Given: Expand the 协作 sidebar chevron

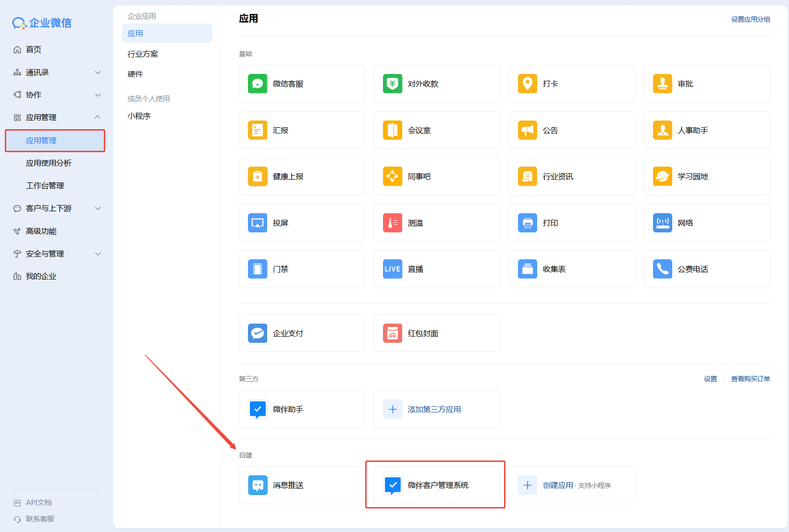Looking at the screenshot, I should 98,95.
